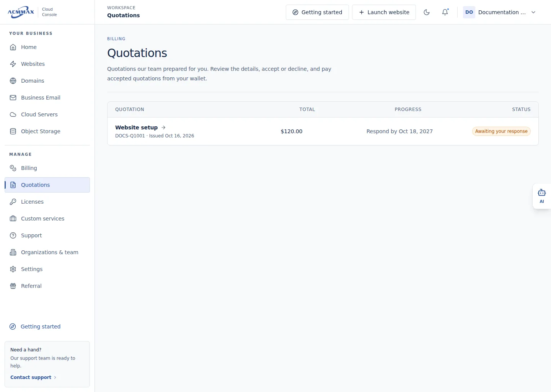The height and width of the screenshot is (392, 551).
Task: Open the Home menu item
Action: point(47,47)
